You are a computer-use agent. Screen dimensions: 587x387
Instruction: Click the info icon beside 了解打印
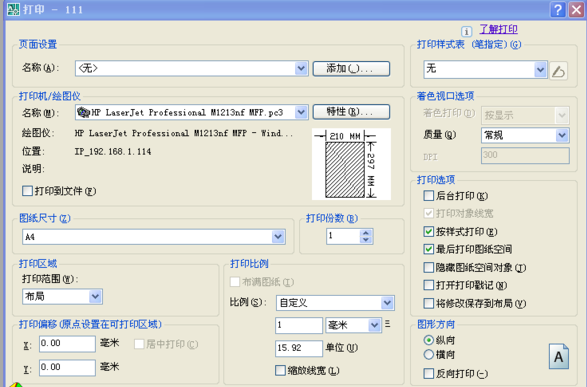466,31
